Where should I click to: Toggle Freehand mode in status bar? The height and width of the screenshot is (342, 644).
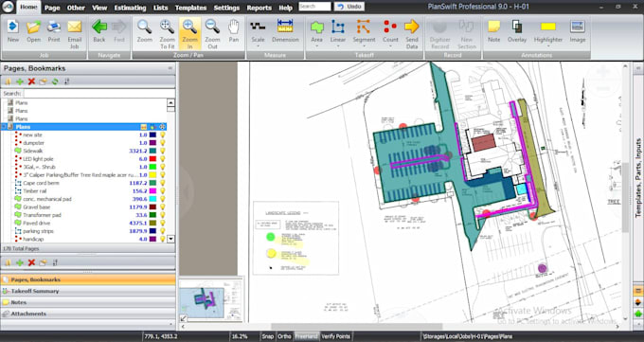(x=306, y=336)
